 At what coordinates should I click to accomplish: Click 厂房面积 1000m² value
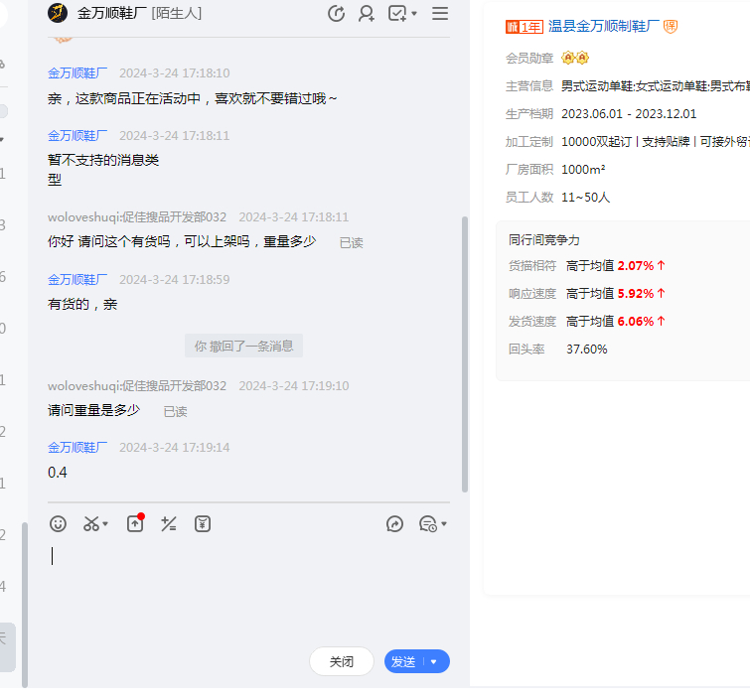tap(583, 169)
